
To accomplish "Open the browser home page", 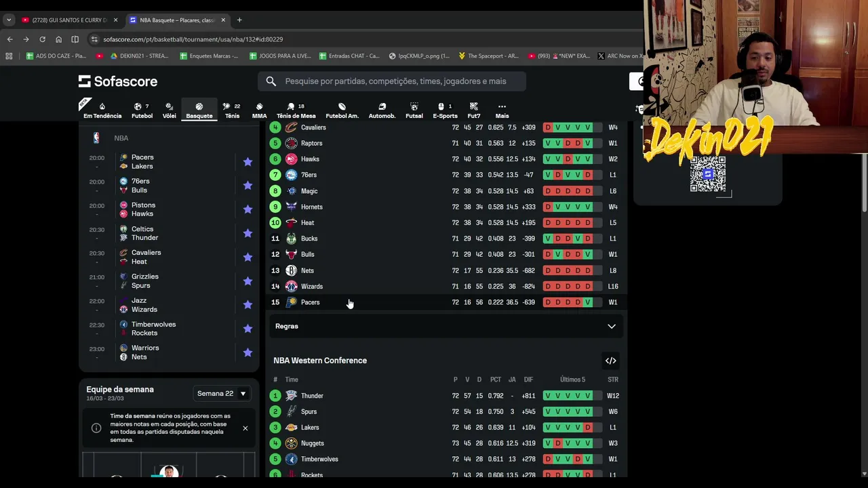I will [58, 39].
